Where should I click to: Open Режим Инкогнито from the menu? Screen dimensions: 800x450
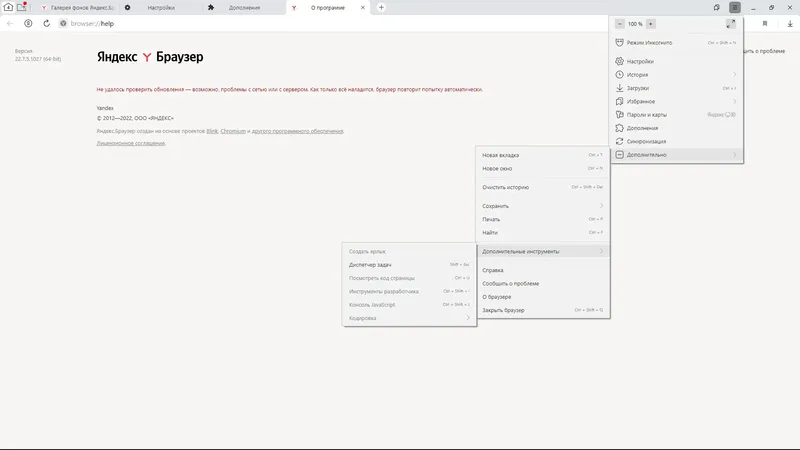(677, 43)
